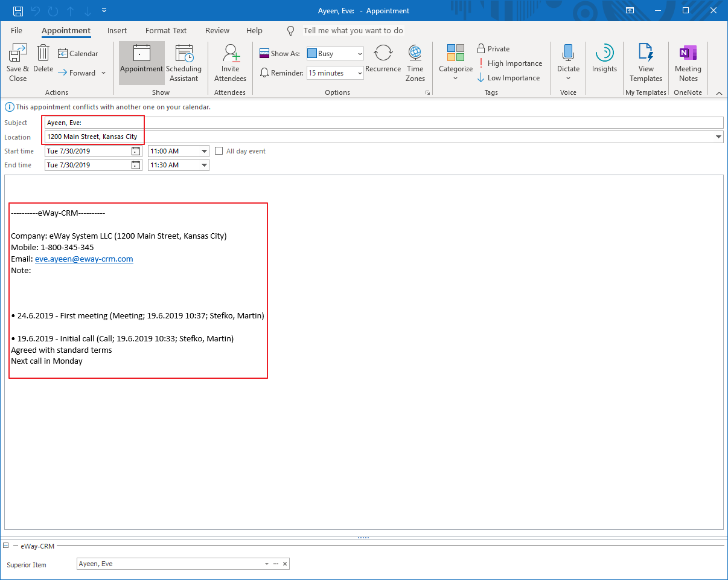This screenshot has height=580, width=728.
Task: Toggle High Importance for the appointment
Action: click(511, 63)
